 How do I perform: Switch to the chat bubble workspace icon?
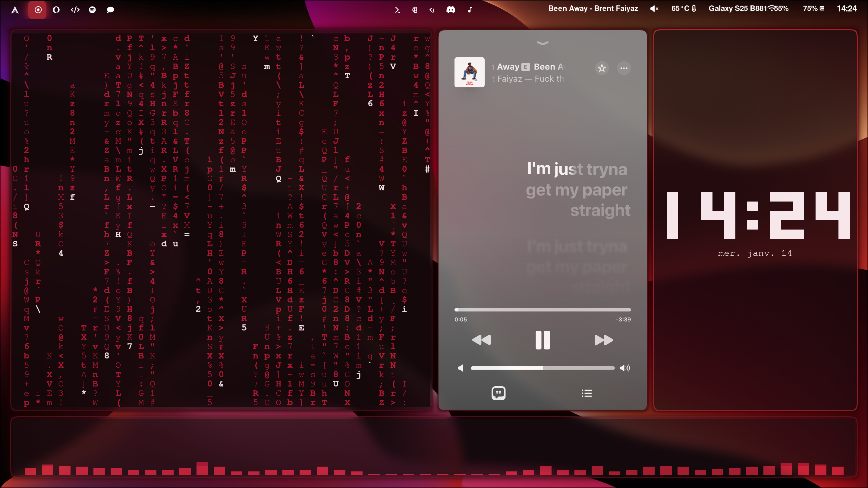pos(110,10)
